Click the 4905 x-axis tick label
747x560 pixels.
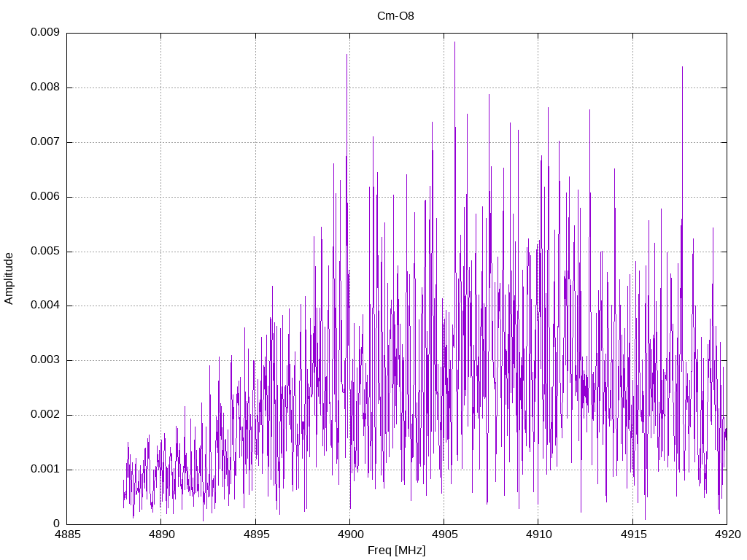pos(444,534)
